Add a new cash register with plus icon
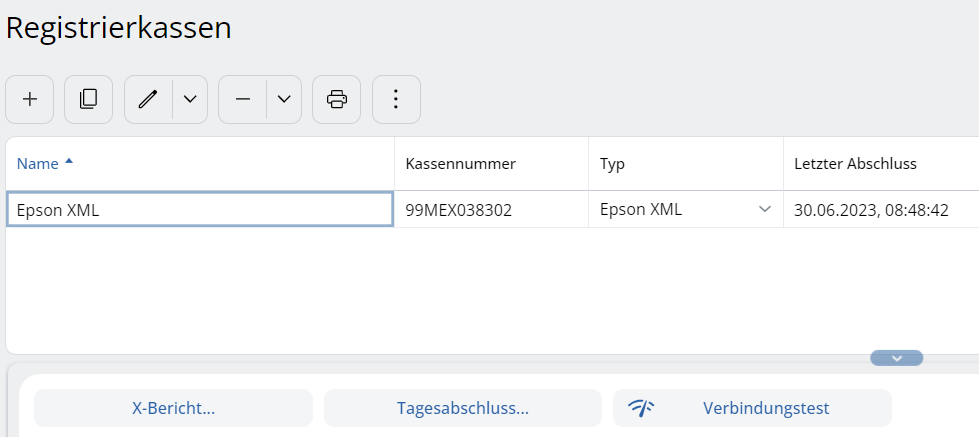Screen dimensions: 979x437 point(30,99)
